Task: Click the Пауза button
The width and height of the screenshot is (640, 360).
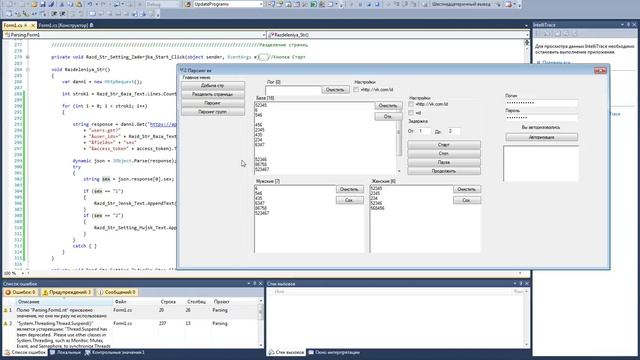Action: (x=444, y=162)
